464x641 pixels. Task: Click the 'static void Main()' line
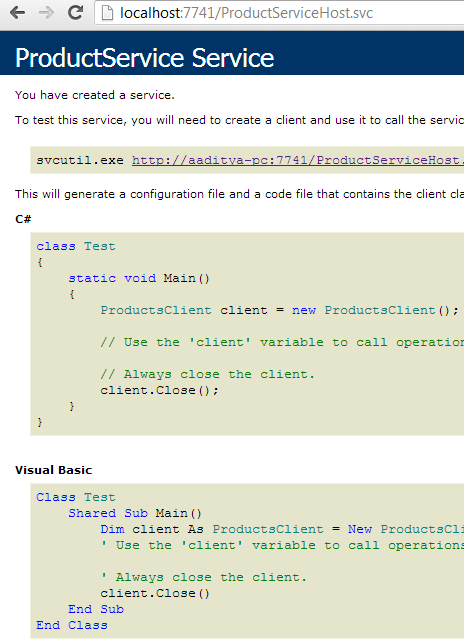(139, 278)
